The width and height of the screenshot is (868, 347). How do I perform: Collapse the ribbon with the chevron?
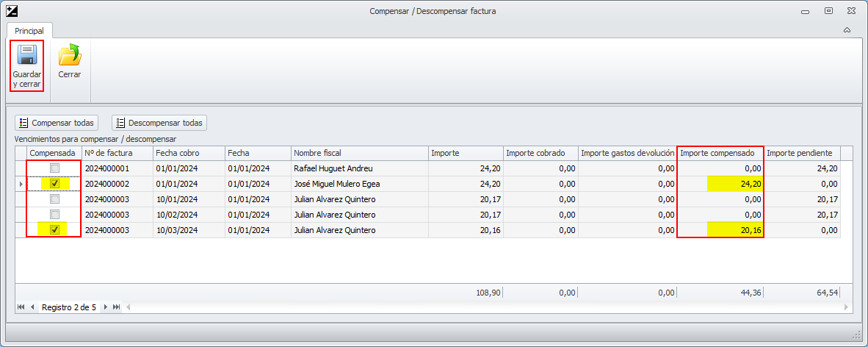click(x=847, y=30)
